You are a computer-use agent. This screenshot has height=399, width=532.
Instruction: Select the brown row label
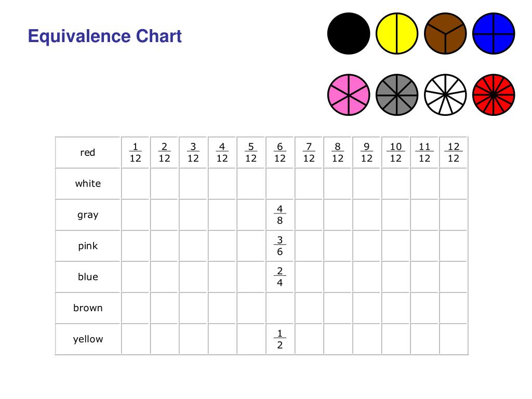point(88,308)
